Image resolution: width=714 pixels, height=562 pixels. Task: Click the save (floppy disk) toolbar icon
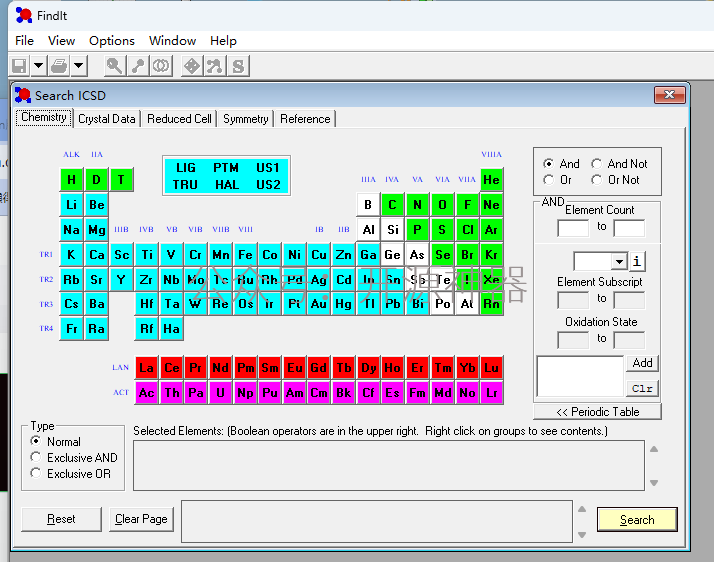(20, 66)
